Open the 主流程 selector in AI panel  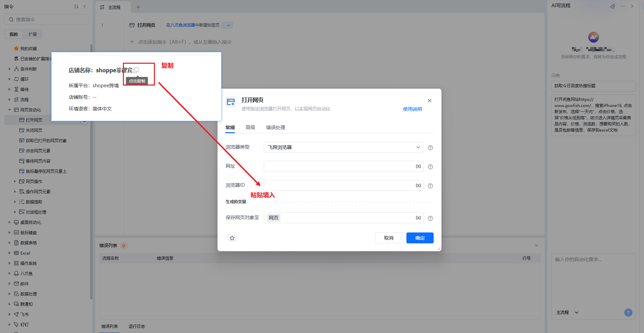[x=567, y=312]
